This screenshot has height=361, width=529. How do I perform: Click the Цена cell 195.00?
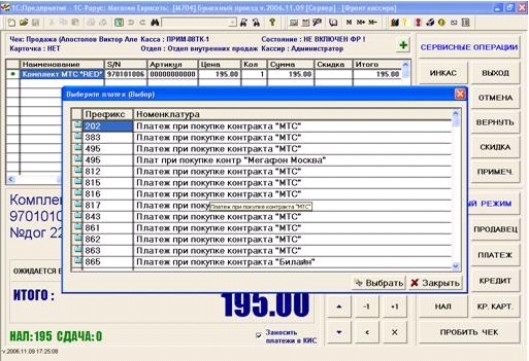pos(219,74)
